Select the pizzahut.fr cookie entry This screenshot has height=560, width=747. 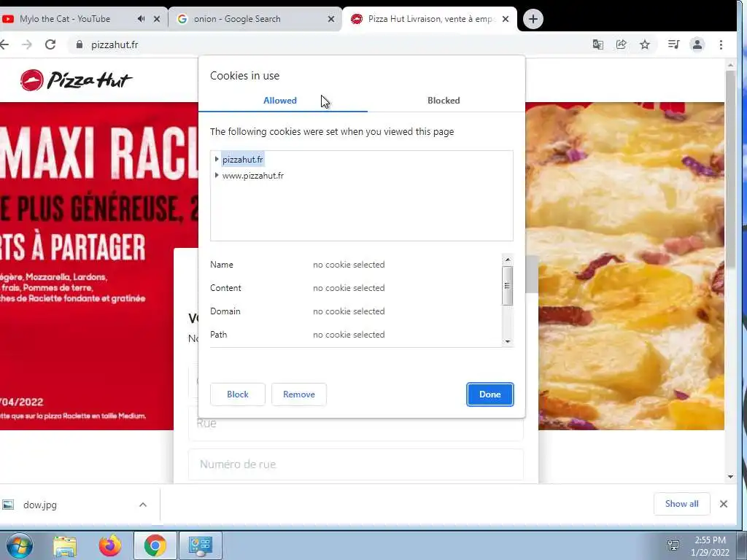point(242,160)
